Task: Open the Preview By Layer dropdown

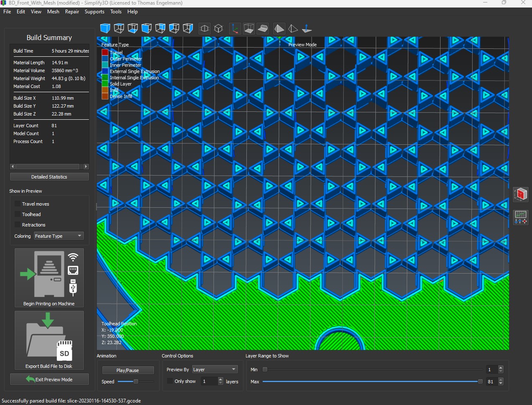Action: (215, 370)
